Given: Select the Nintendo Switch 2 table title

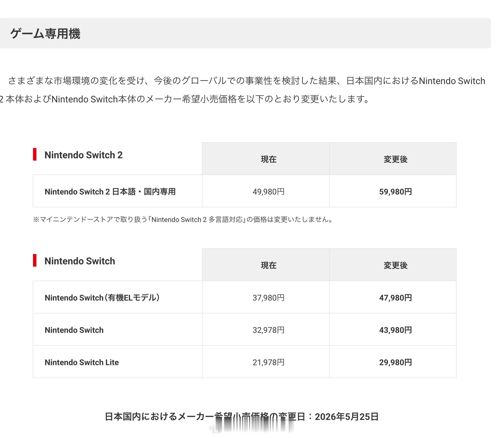Looking at the screenshot, I should [83, 155].
